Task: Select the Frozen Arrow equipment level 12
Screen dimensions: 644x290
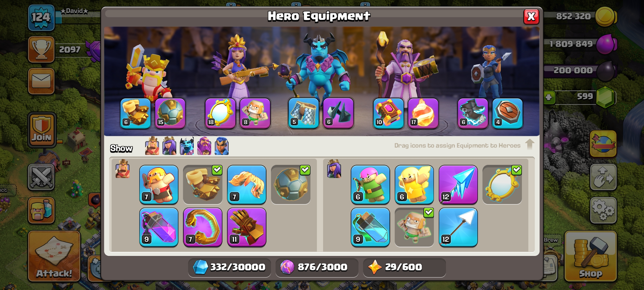Action: pos(458,185)
